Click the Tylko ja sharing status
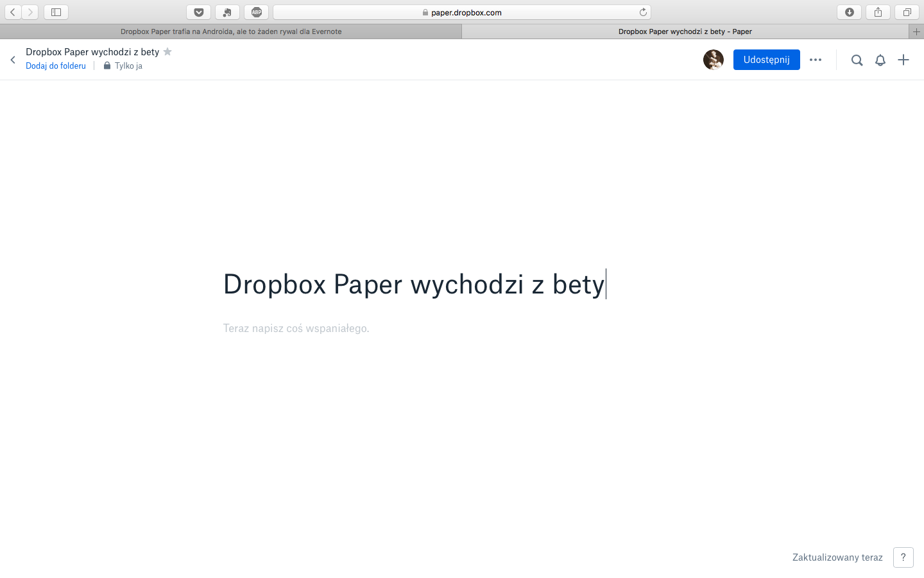 coord(123,66)
